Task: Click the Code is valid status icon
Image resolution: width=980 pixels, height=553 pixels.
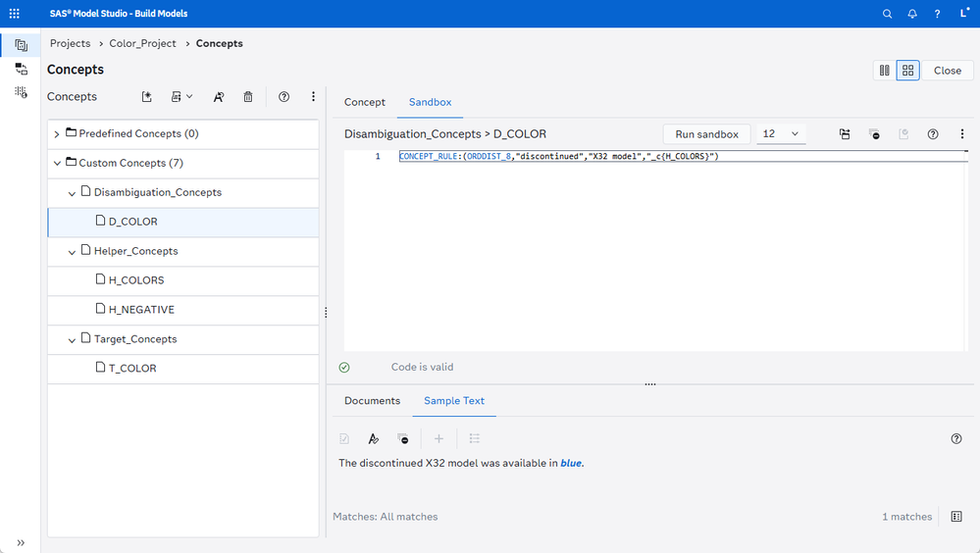Action: click(x=344, y=368)
